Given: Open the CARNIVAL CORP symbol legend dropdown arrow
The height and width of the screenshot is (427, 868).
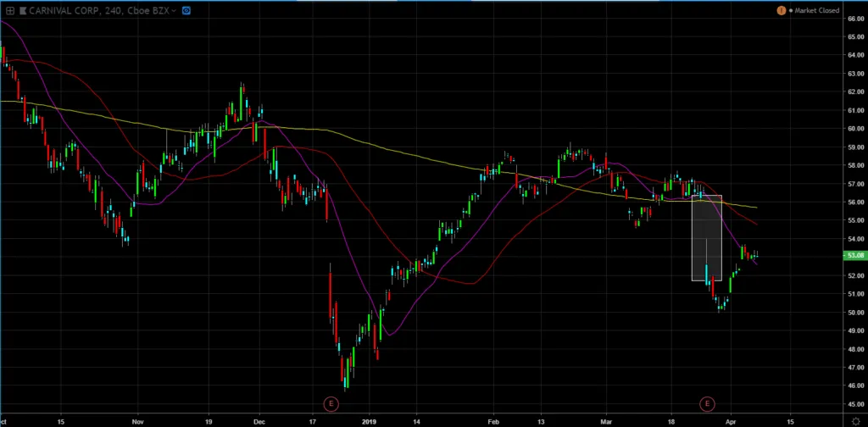Looking at the screenshot, I should point(174,10).
